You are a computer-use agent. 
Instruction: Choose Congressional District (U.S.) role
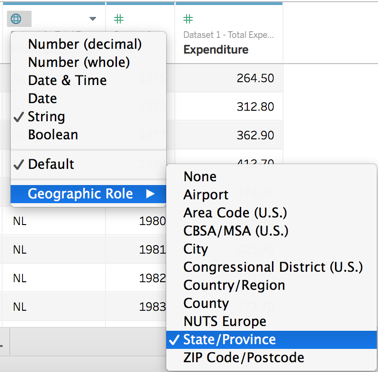tap(272, 267)
